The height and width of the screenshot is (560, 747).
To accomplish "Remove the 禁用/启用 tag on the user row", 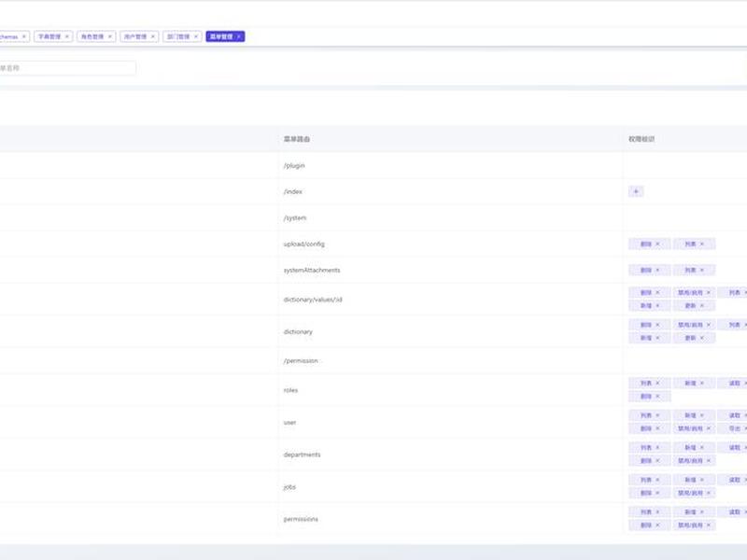I will (x=709, y=428).
